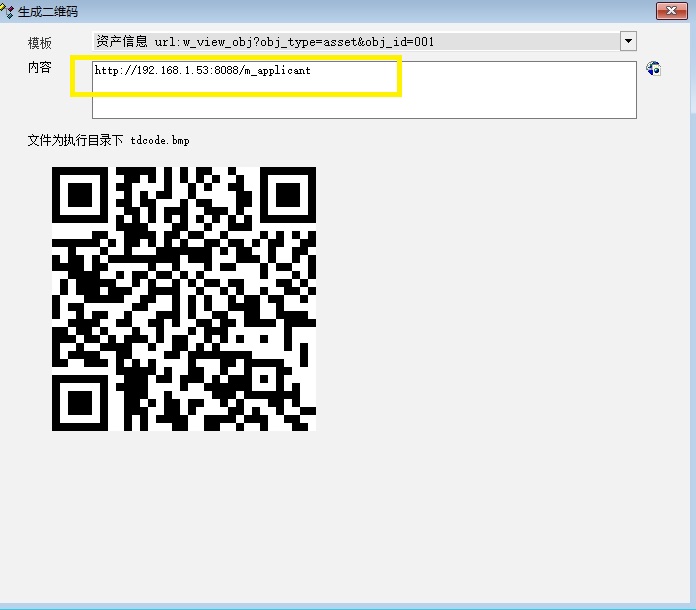Click the QR code's top-right finder square
This screenshot has height=610, width=696.
(x=287, y=195)
